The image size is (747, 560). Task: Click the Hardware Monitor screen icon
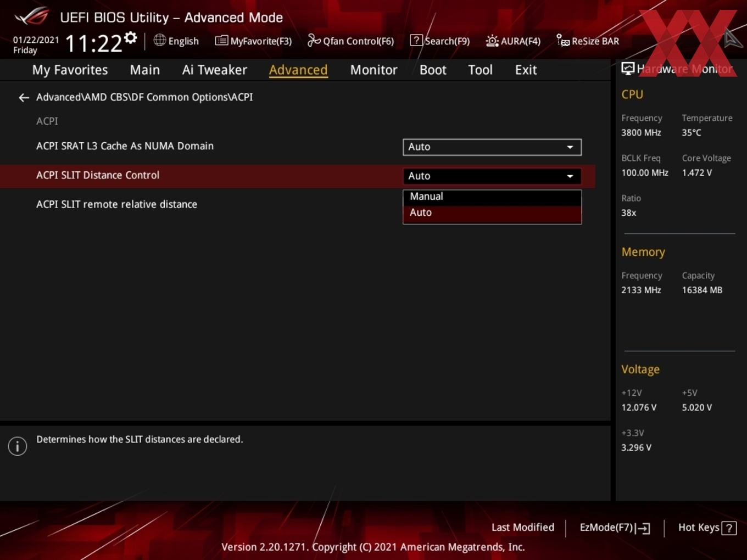coord(628,68)
